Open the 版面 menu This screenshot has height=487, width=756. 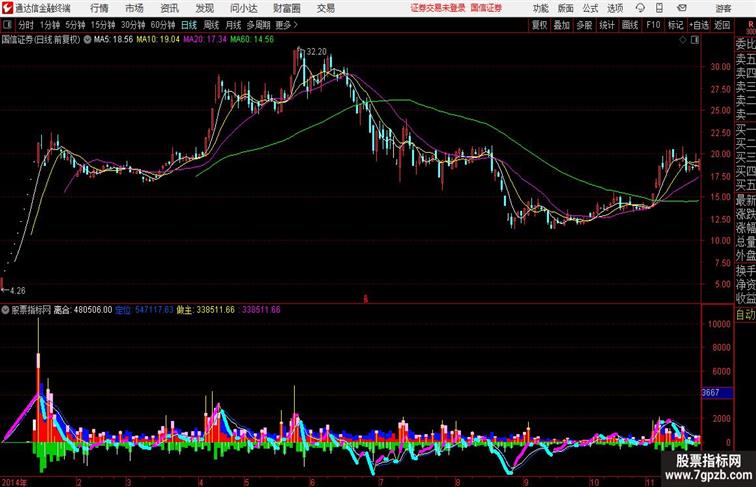566,8
